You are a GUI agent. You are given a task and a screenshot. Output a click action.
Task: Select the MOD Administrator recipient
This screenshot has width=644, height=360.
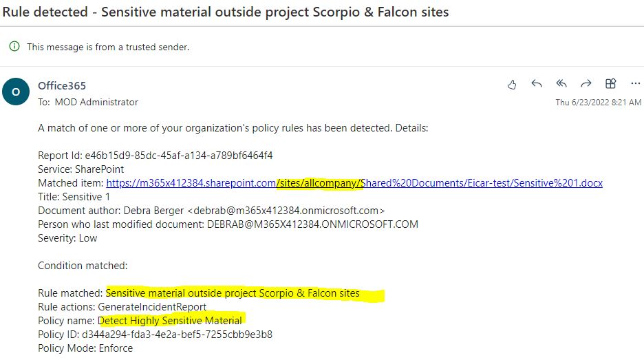(x=96, y=102)
